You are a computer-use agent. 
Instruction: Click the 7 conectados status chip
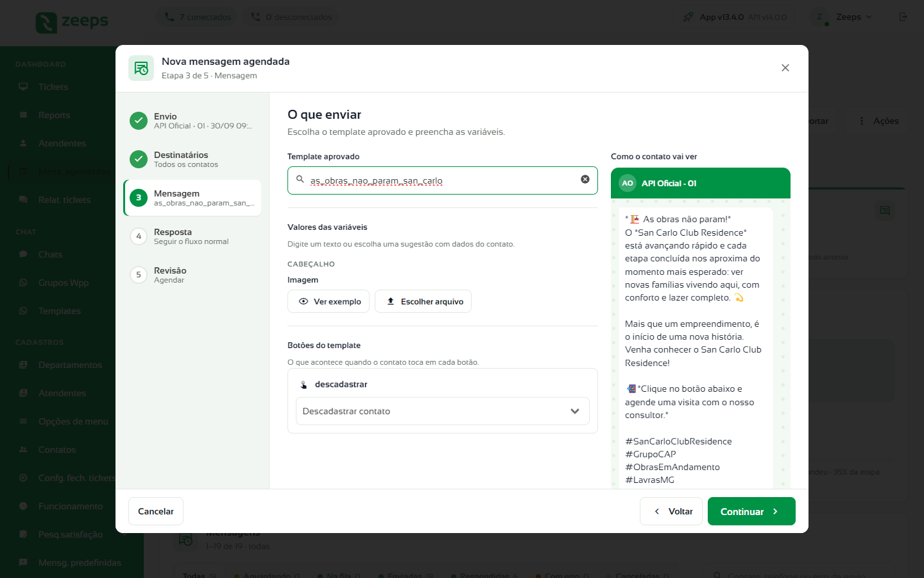click(x=197, y=17)
